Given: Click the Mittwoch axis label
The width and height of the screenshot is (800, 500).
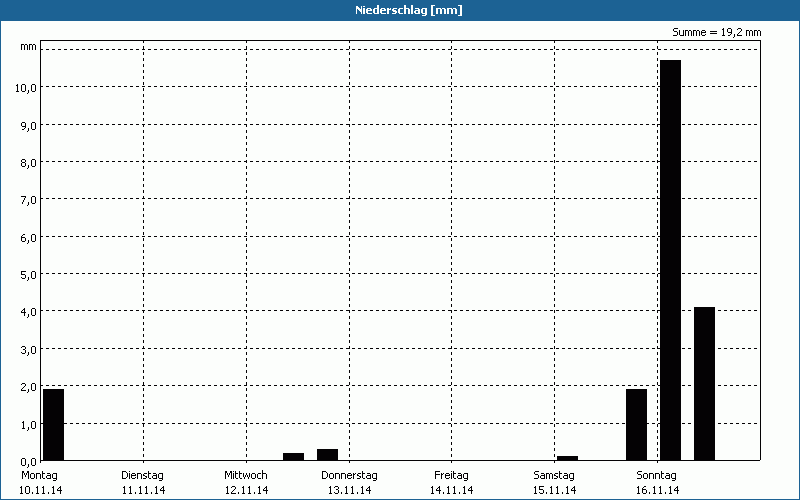Looking at the screenshot, I should click(246, 476).
